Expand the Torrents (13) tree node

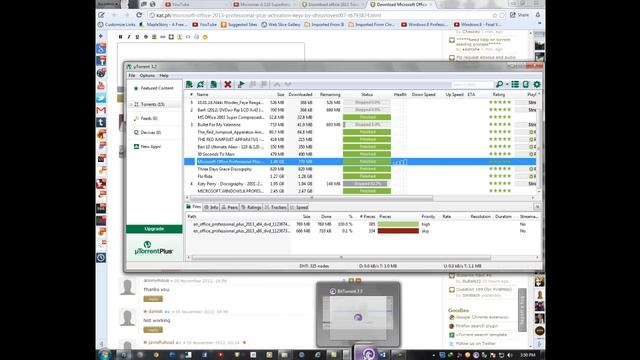pos(131,104)
